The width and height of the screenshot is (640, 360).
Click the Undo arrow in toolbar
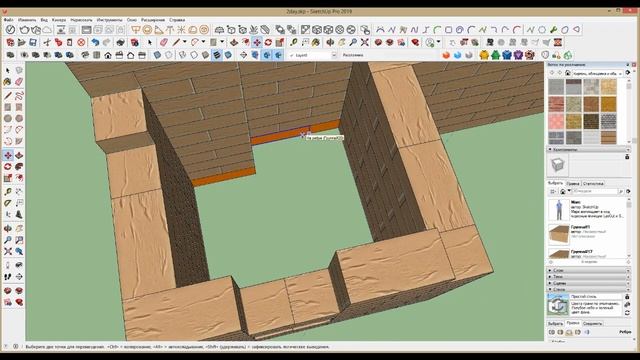click(x=96, y=42)
